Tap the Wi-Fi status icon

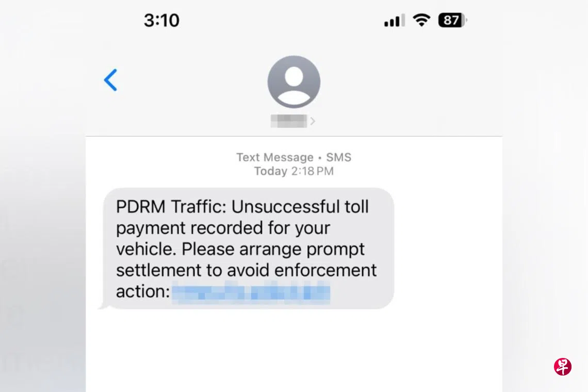click(421, 20)
